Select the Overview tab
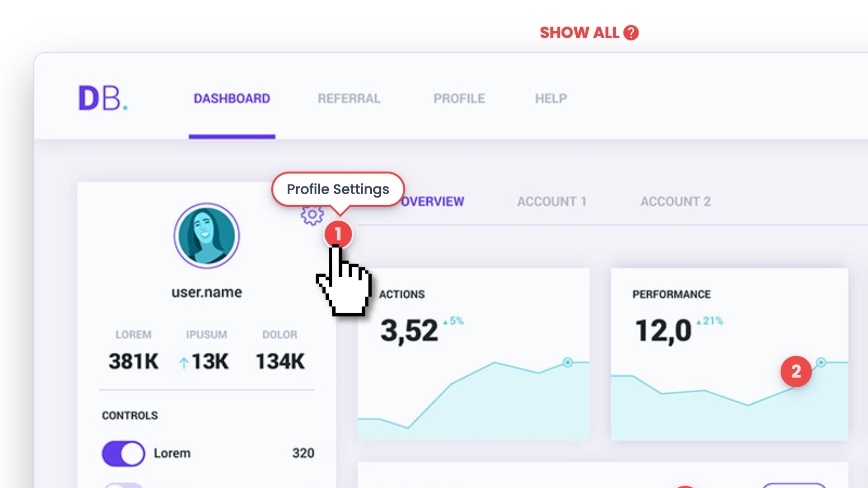This screenshot has width=868, height=488. pyautogui.click(x=433, y=201)
